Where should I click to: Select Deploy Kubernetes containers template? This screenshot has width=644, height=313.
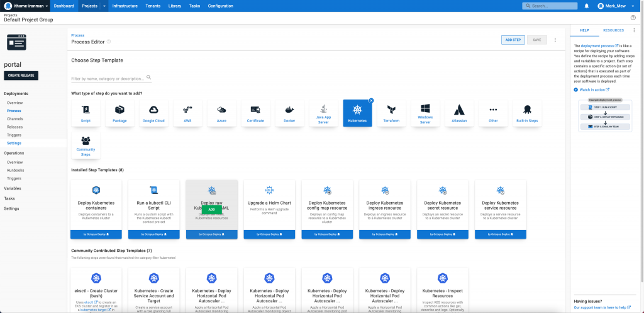click(96, 209)
